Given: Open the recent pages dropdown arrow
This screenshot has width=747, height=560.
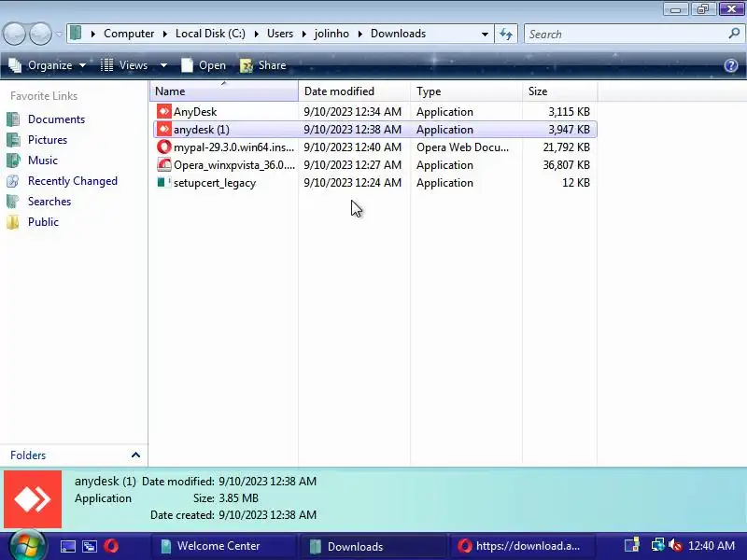Looking at the screenshot, I should point(59,34).
